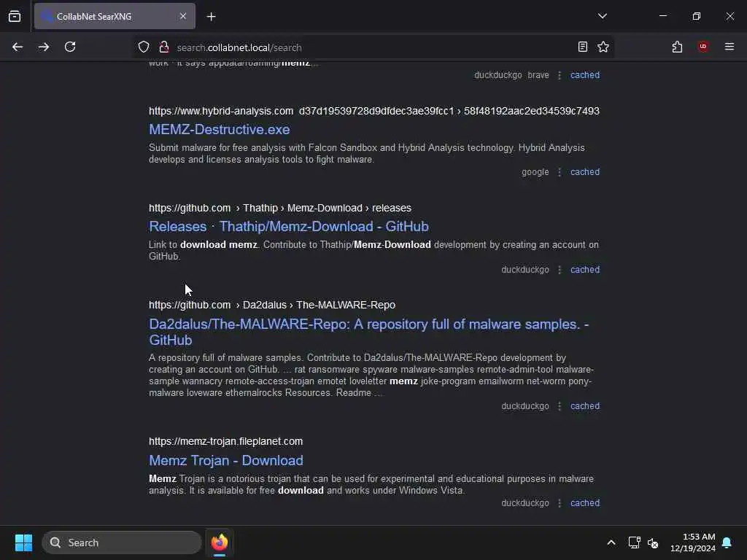Click the hybrid-analysis.com result URL
Screen dimensions: 747x560
374,111
